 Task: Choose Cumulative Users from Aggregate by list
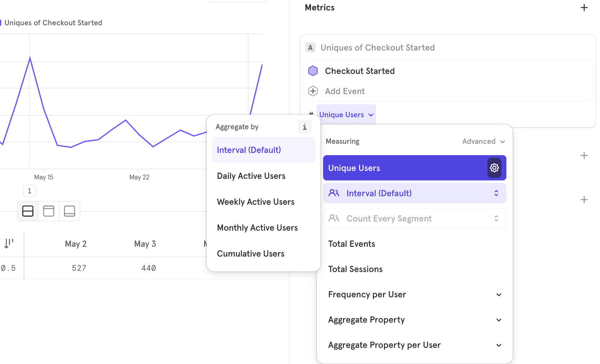[x=250, y=254]
